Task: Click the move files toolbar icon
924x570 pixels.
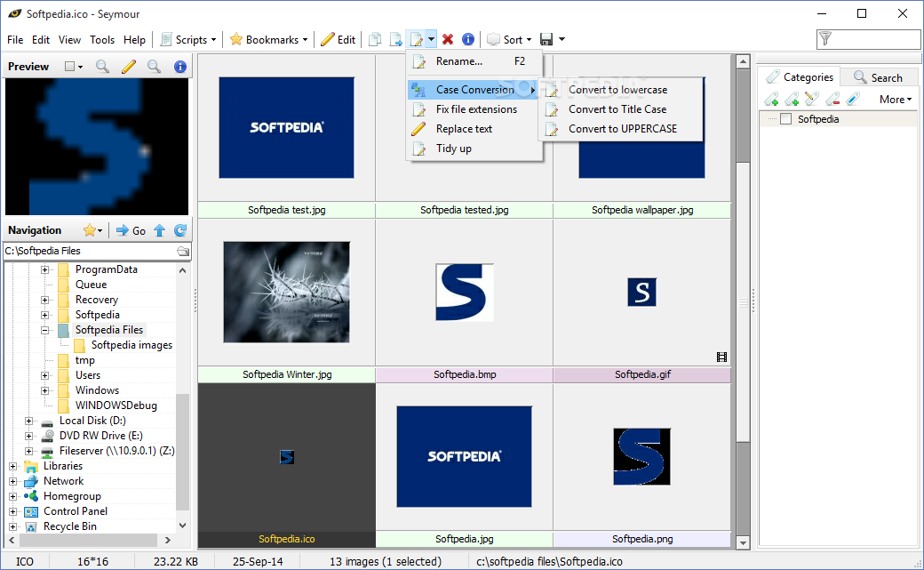Action: pyautogui.click(x=396, y=39)
